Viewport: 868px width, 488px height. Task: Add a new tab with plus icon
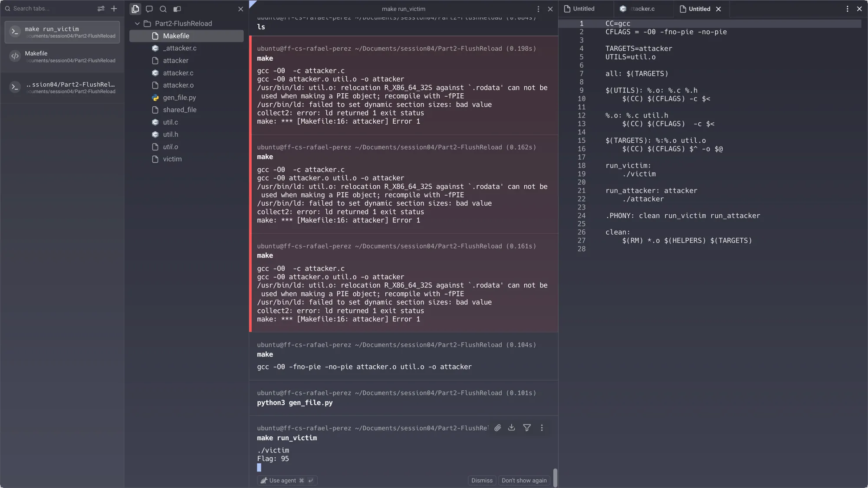pyautogui.click(x=114, y=9)
